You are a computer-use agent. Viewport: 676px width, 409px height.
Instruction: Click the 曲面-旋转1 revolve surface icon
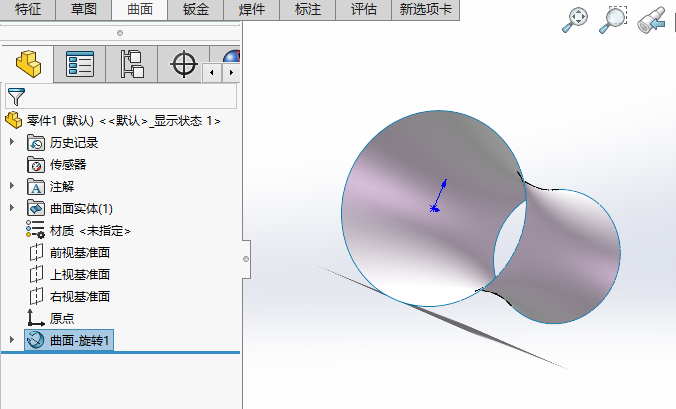point(35,340)
